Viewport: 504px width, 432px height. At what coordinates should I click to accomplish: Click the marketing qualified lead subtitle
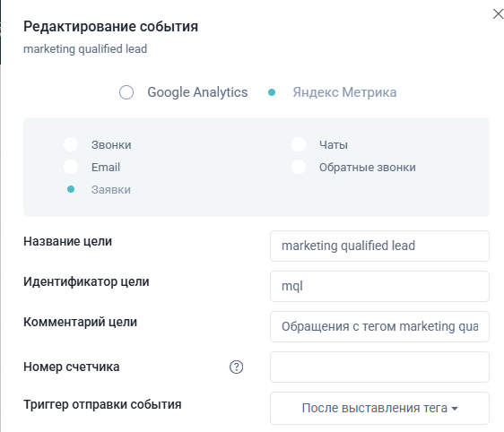click(x=85, y=49)
